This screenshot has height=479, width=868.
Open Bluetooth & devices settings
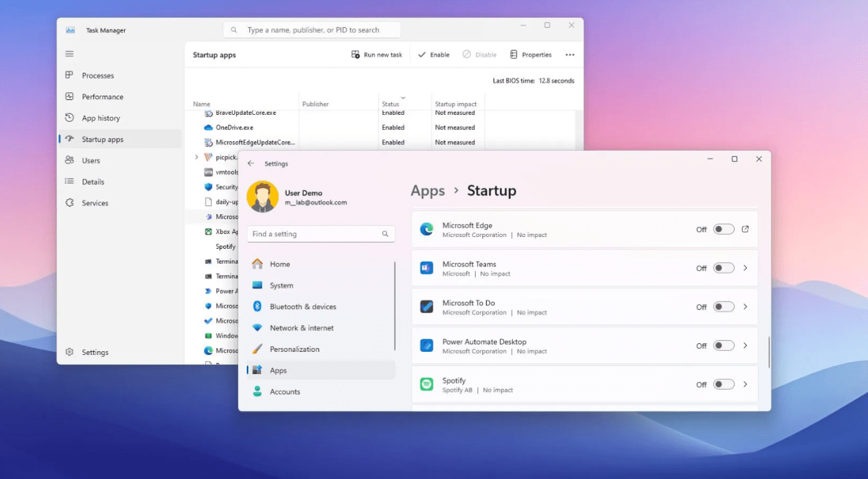(x=321, y=307)
